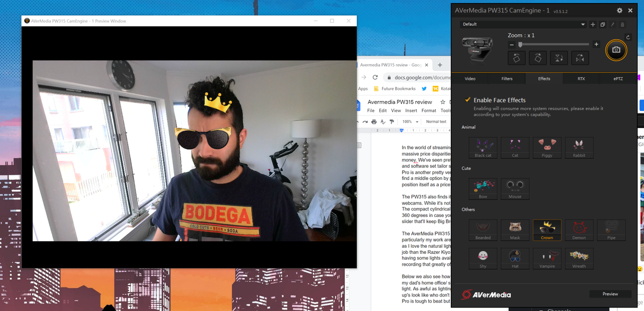Switch to the Filters tab
644x311 pixels.
tap(507, 78)
